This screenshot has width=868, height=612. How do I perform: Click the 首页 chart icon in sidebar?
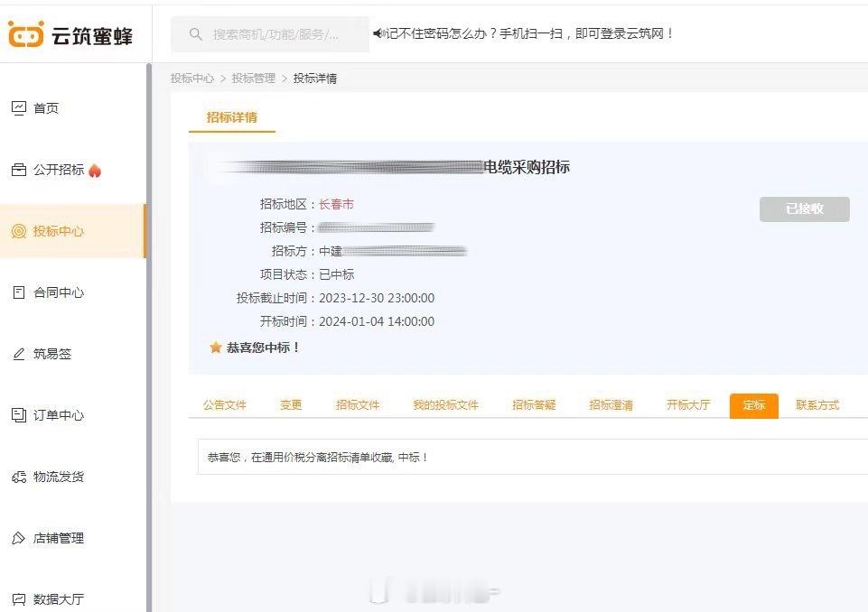19,108
